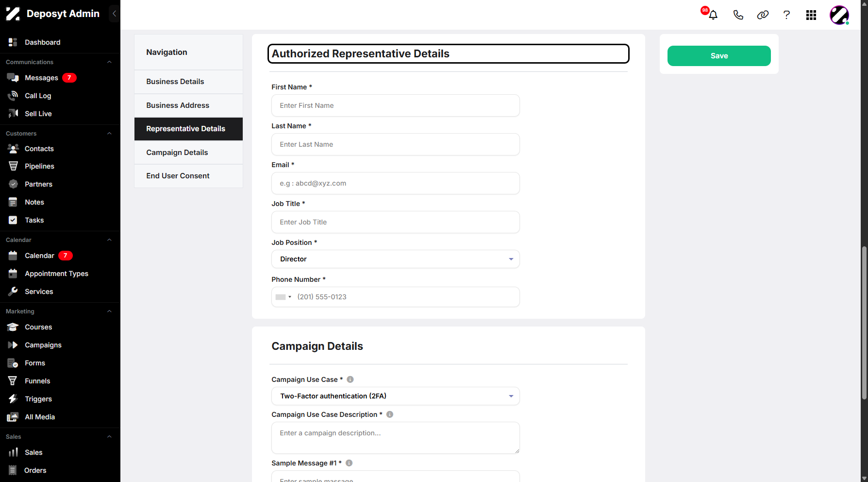Go to End User Consent navigation item

(188, 176)
